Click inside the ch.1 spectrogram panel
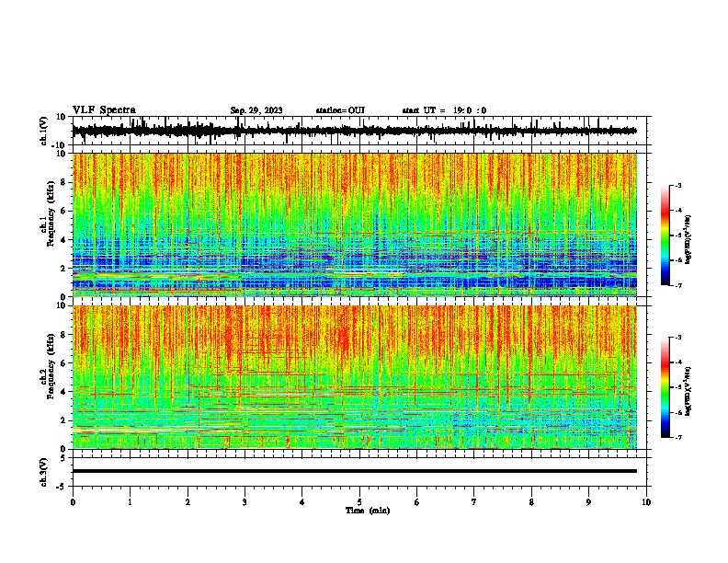The width and height of the screenshot is (728, 563). pos(355,224)
